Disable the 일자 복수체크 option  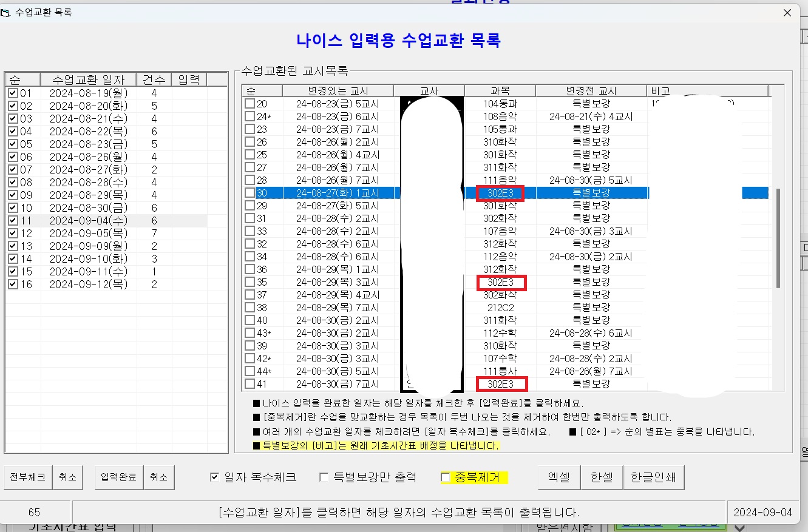pyautogui.click(x=214, y=477)
